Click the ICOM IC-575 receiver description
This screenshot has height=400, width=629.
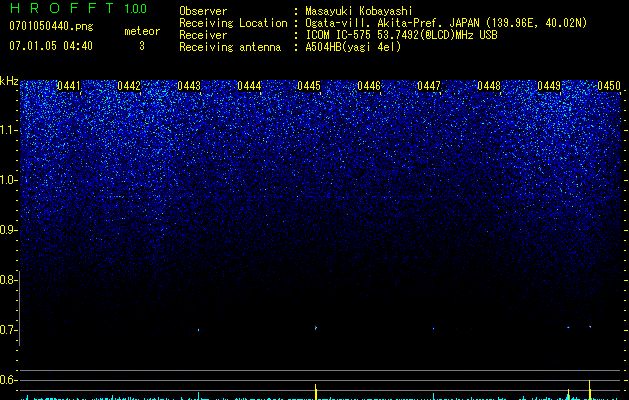pos(401,35)
